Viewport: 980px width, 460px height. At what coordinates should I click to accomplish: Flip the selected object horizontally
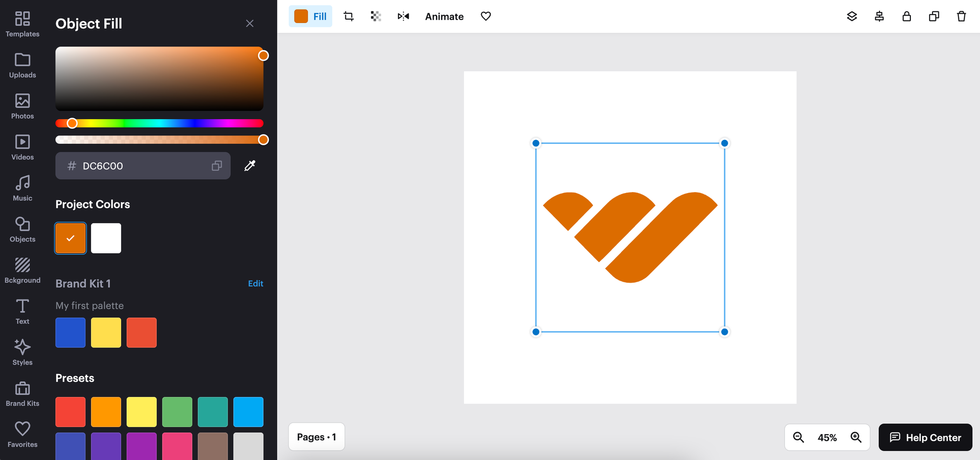(x=403, y=16)
